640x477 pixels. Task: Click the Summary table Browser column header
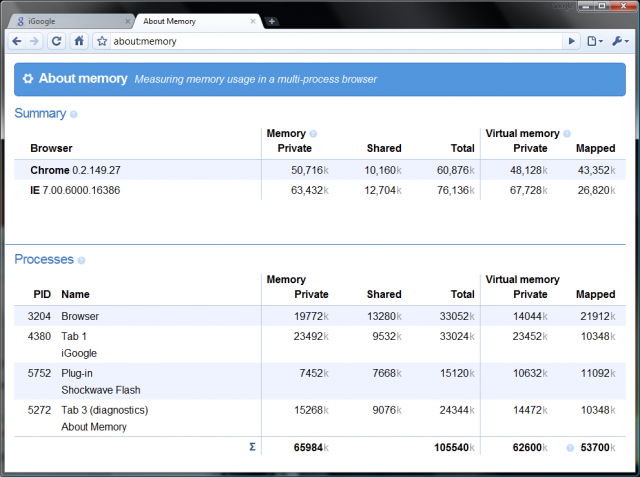(x=51, y=148)
